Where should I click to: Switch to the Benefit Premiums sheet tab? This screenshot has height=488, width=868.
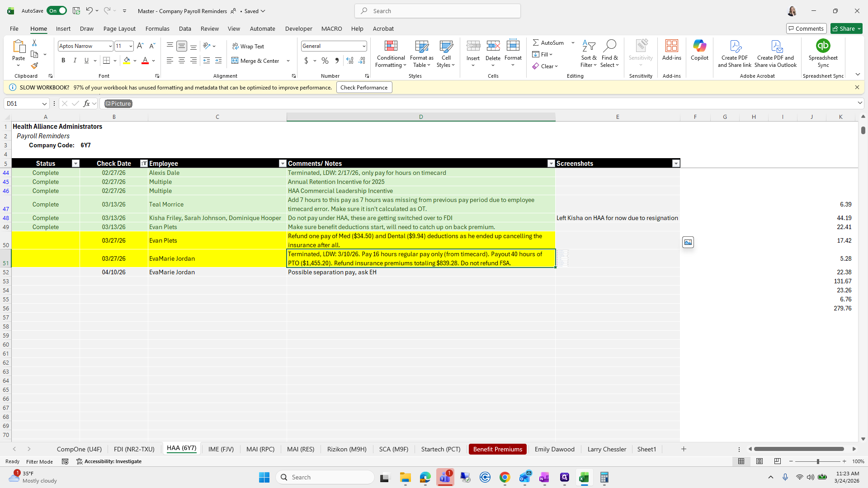point(497,449)
